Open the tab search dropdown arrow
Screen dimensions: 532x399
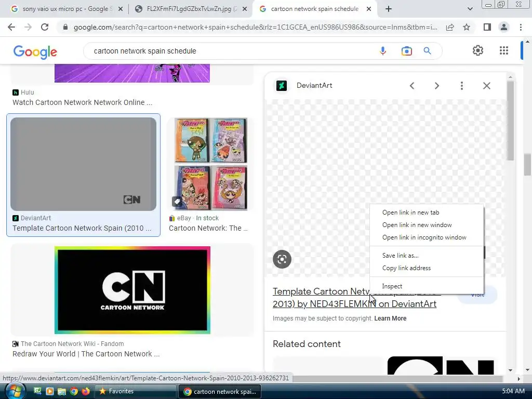pyautogui.click(x=470, y=9)
